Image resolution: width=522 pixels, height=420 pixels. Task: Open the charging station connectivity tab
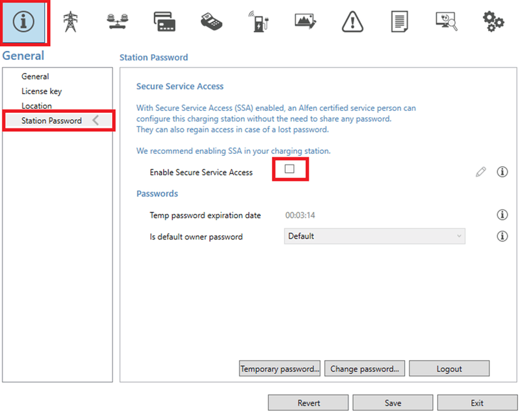point(258,22)
